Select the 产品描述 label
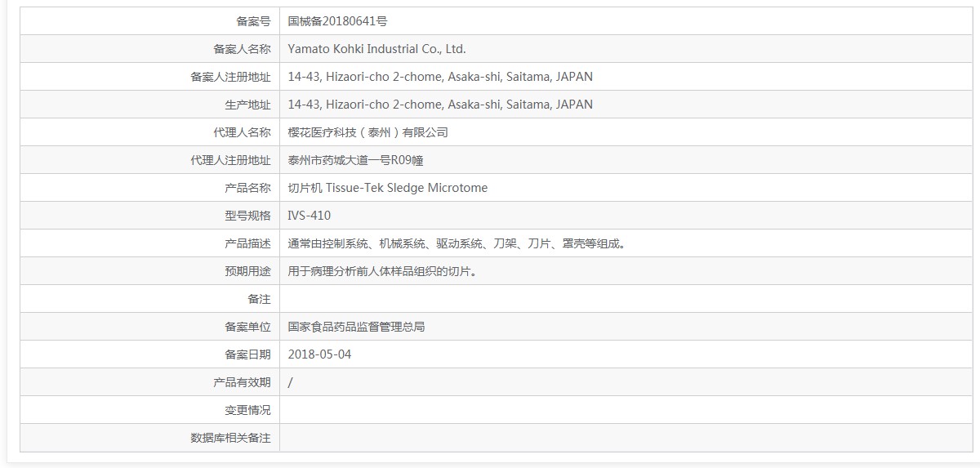The height and width of the screenshot is (468, 980). [248, 243]
